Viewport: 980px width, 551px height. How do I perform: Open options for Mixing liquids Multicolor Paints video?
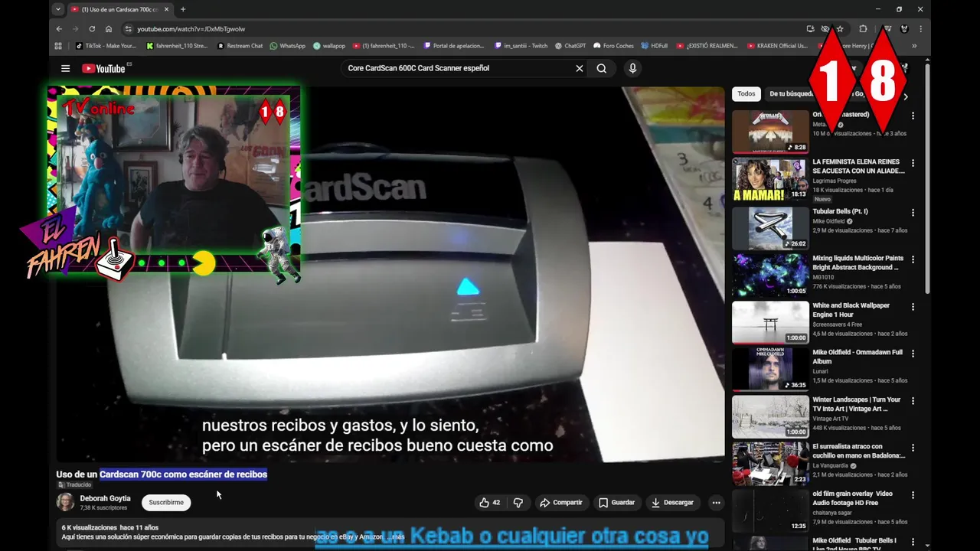(x=913, y=259)
